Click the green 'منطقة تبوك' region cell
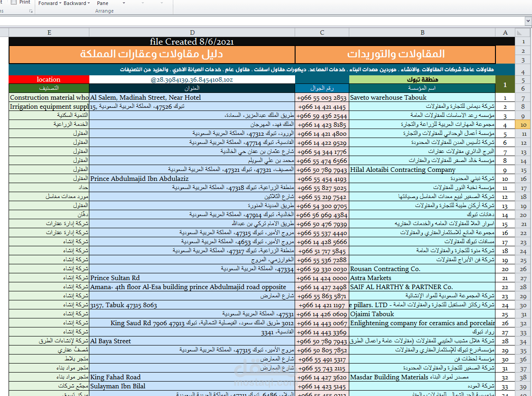 coord(422,79)
